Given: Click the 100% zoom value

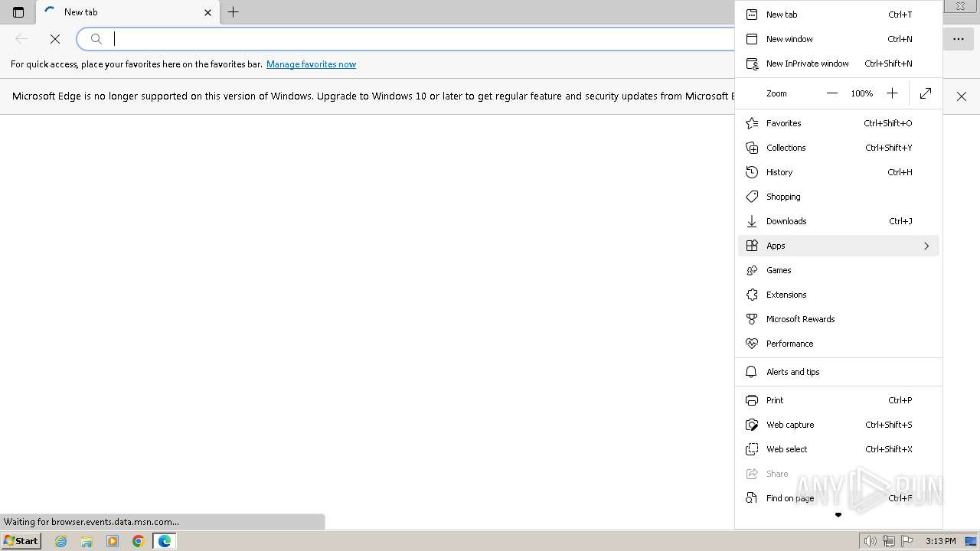Looking at the screenshot, I should (x=862, y=93).
